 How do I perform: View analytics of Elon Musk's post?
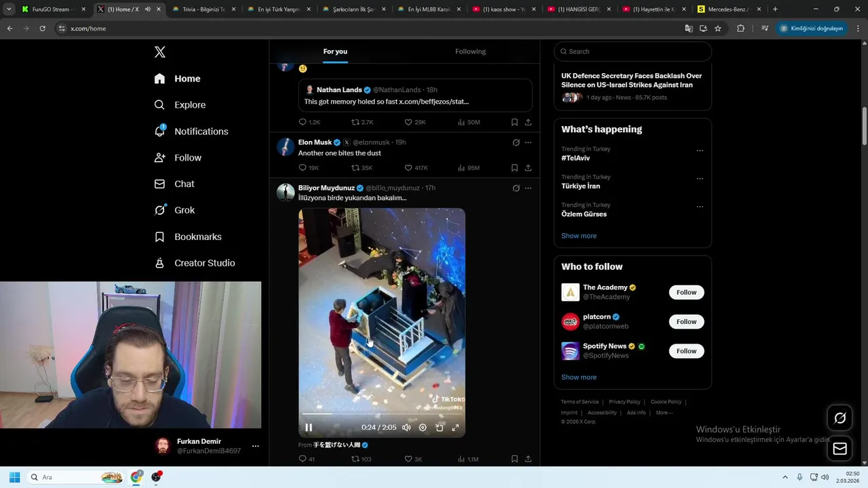469,168
